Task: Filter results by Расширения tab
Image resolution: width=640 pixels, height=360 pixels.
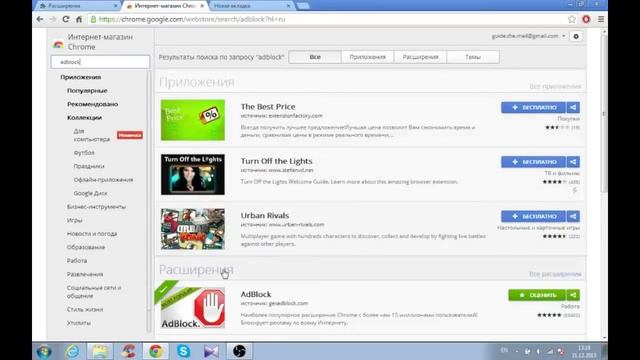Action: click(x=420, y=57)
